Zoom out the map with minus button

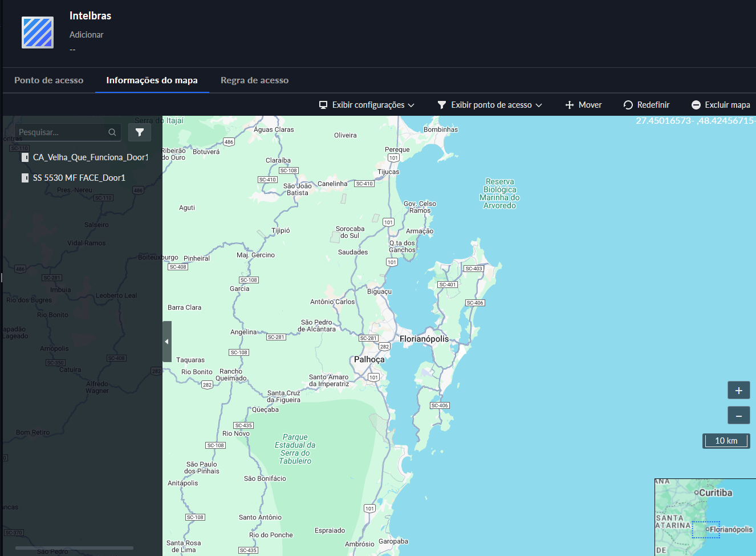pyautogui.click(x=738, y=416)
